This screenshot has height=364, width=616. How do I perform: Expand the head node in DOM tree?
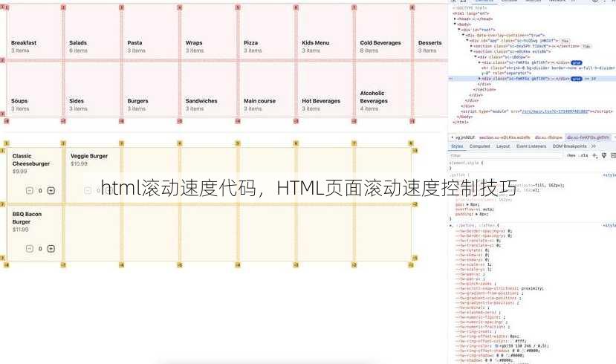[x=455, y=19]
